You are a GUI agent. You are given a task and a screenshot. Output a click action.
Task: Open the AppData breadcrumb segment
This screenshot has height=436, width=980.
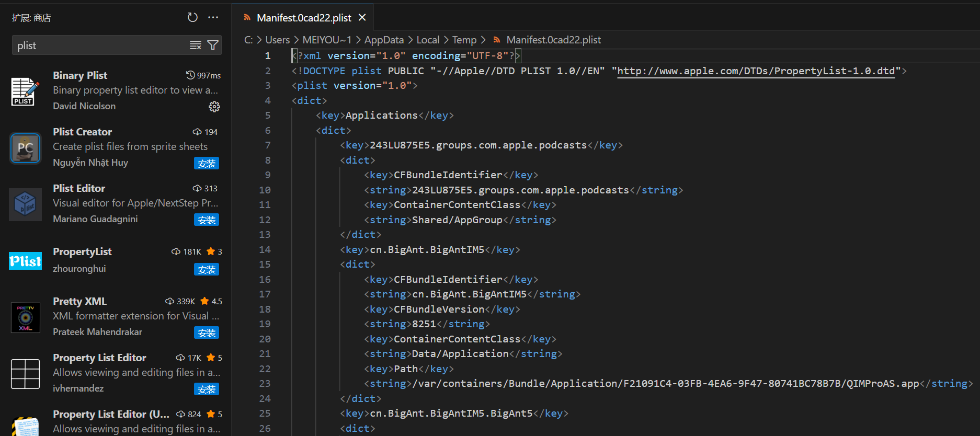(x=384, y=40)
